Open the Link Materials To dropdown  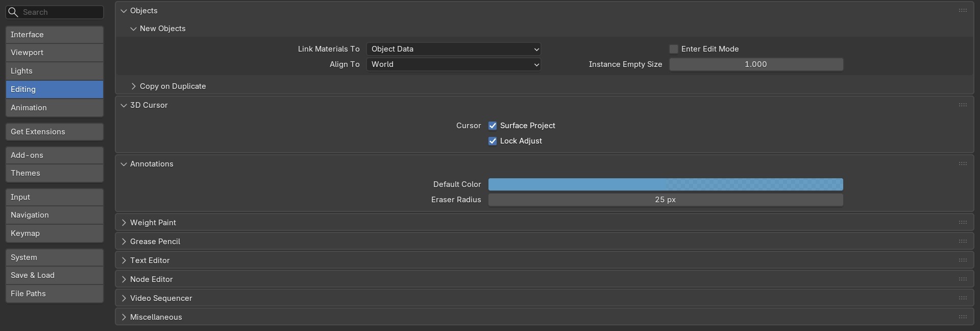click(x=454, y=49)
